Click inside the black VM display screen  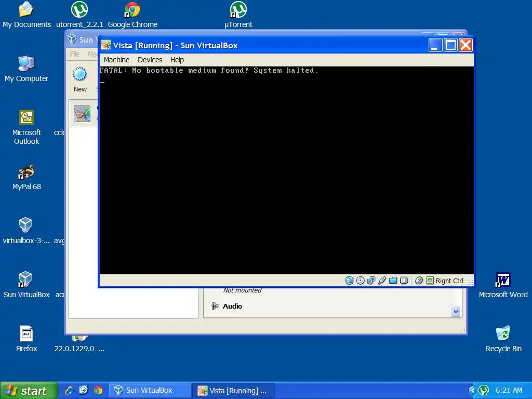click(x=286, y=170)
